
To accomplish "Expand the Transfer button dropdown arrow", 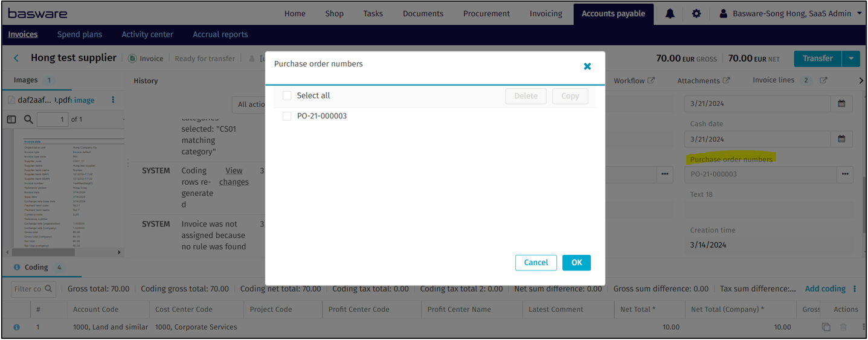I will tap(851, 59).
